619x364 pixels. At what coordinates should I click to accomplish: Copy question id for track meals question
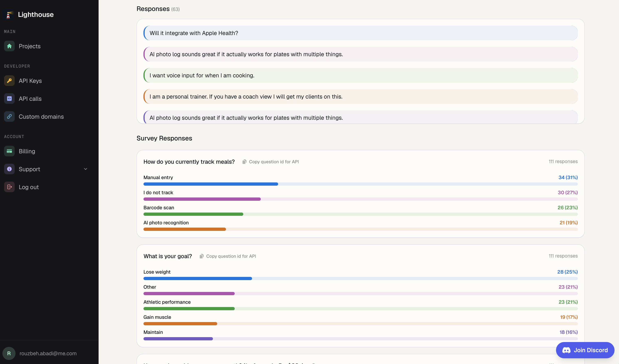[271, 162]
